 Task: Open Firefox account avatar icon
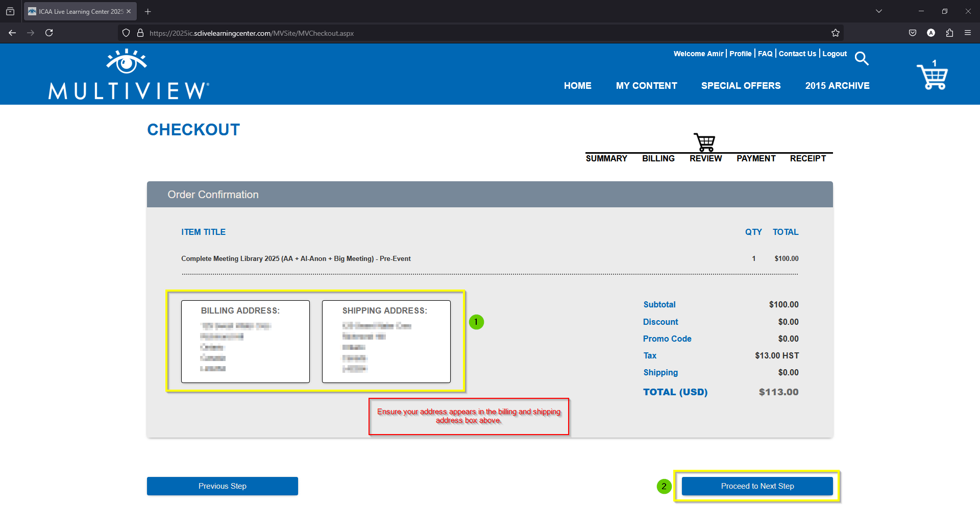(931, 33)
